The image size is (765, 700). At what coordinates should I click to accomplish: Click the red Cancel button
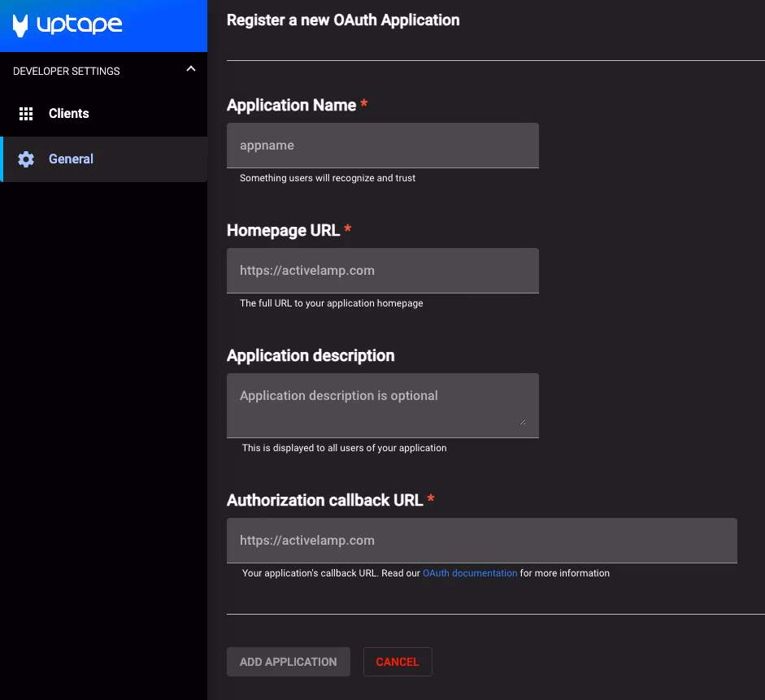(398, 662)
